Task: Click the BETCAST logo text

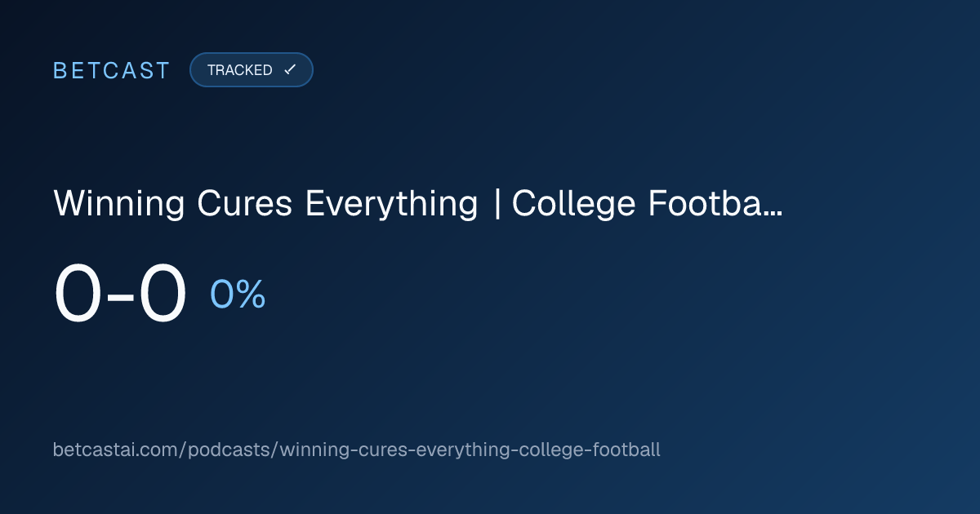Action: click(x=111, y=70)
